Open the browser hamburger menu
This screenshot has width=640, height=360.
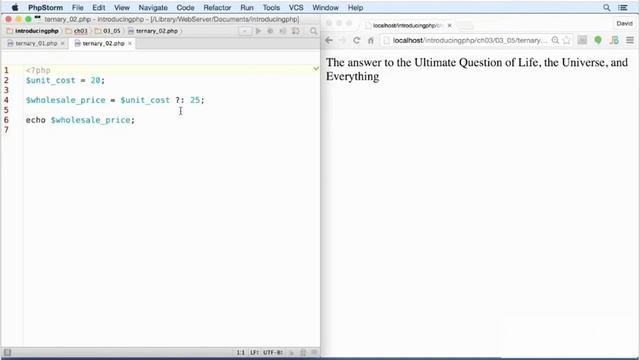coord(630,40)
